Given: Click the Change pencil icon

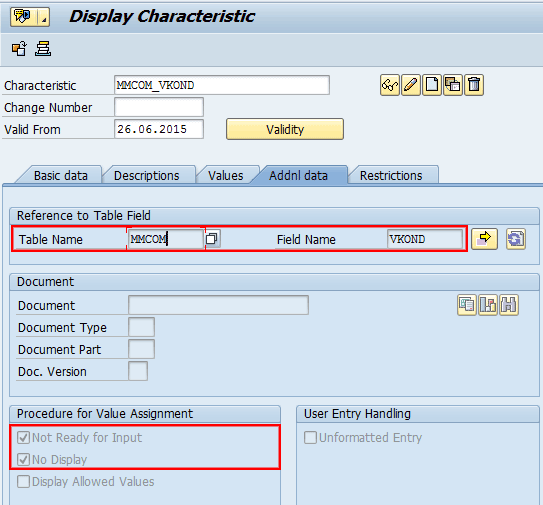Looking at the screenshot, I should click(411, 85).
